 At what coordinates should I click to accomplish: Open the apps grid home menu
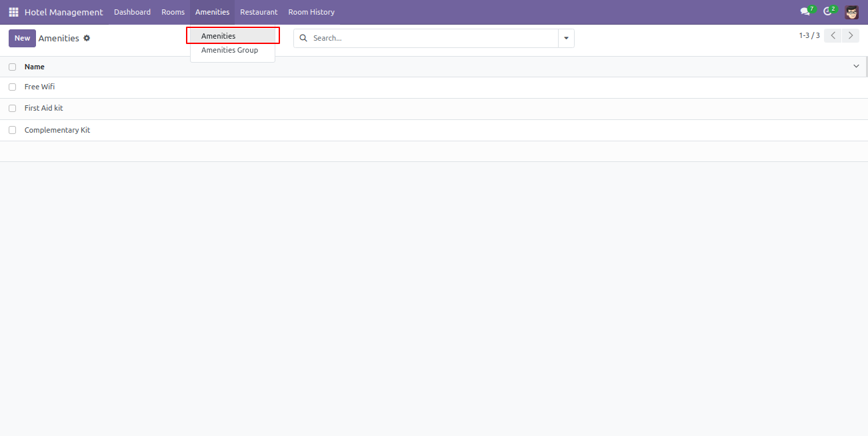click(x=13, y=12)
